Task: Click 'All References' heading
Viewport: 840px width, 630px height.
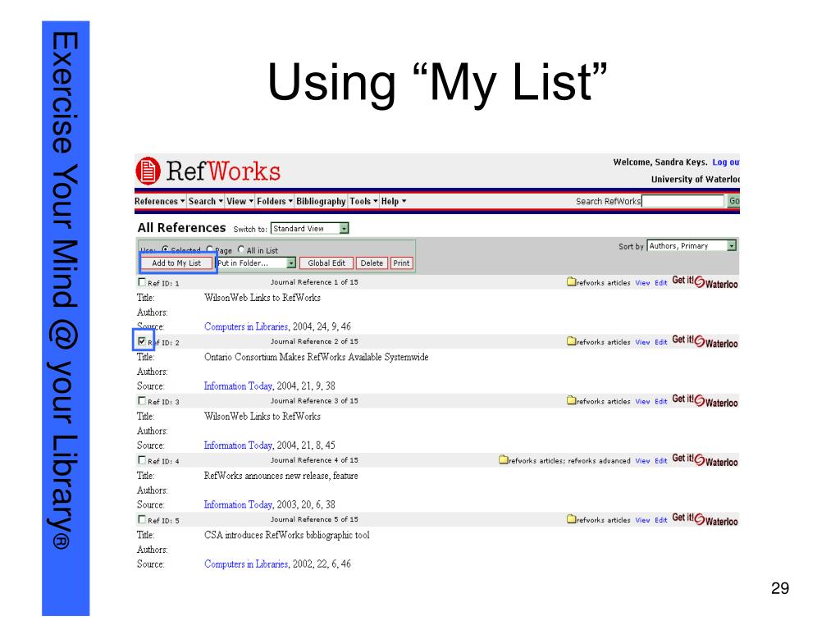Action: pyautogui.click(x=181, y=228)
